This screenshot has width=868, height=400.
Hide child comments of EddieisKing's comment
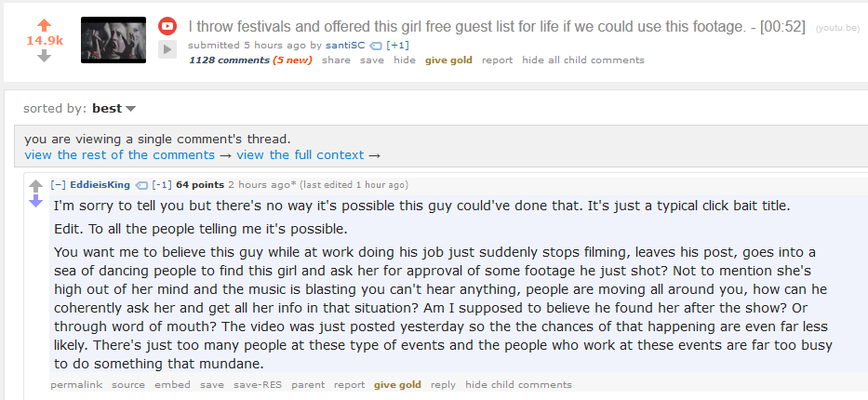(518, 384)
